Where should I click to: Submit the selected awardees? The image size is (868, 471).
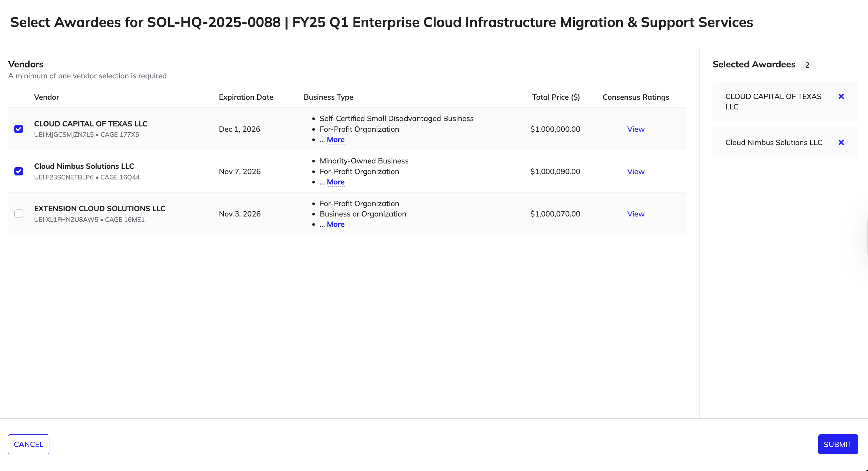838,444
